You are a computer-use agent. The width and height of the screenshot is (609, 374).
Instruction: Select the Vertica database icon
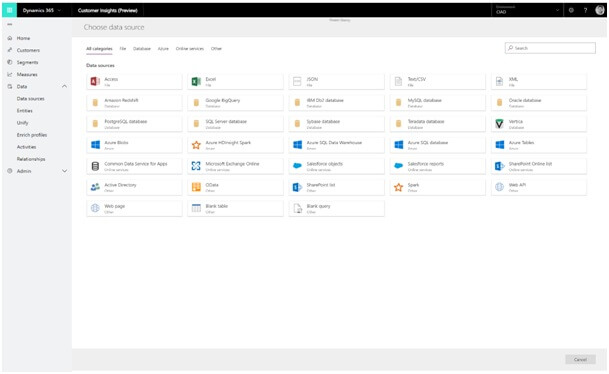pos(499,124)
